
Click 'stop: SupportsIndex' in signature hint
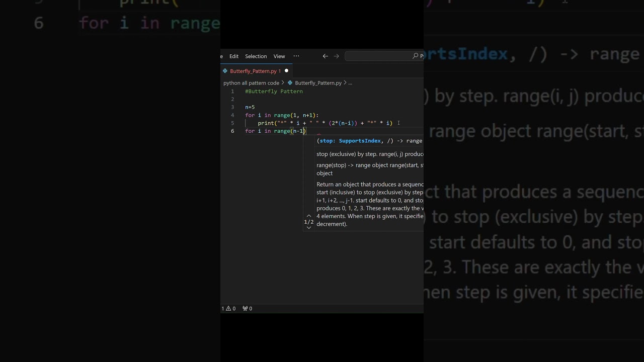tap(350, 141)
